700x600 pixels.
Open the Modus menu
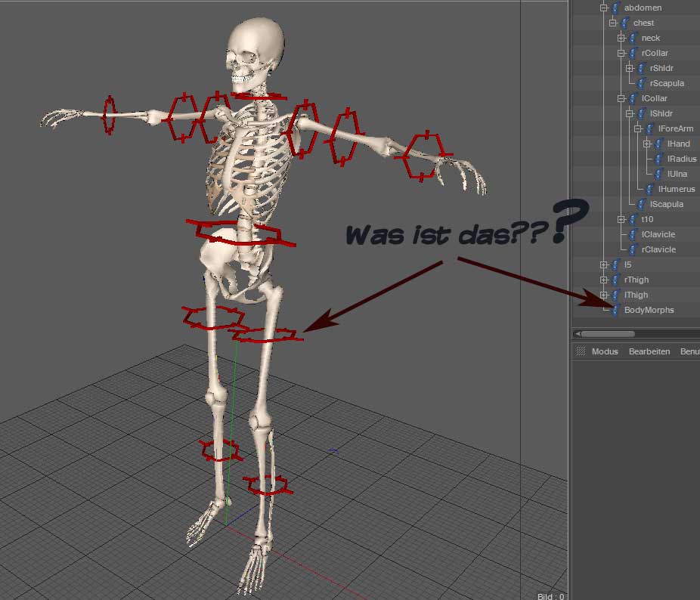tap(605, 351)
